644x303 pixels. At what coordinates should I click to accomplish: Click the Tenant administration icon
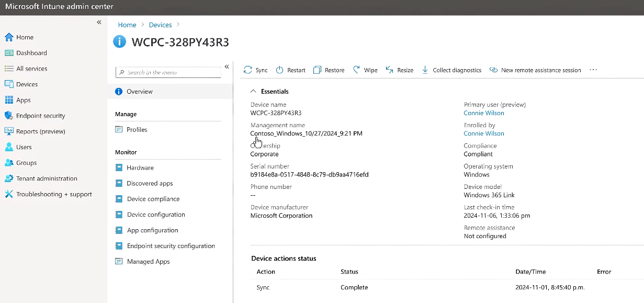tap(9, 178)
